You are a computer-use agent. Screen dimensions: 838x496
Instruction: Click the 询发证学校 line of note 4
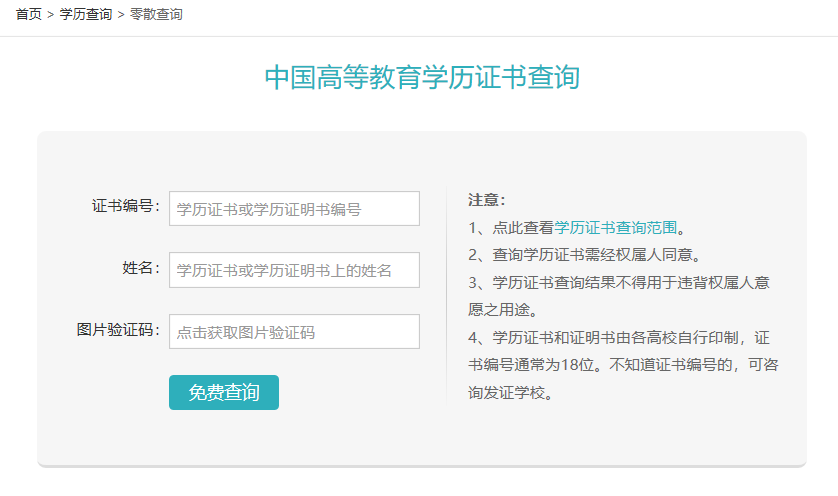510,392
